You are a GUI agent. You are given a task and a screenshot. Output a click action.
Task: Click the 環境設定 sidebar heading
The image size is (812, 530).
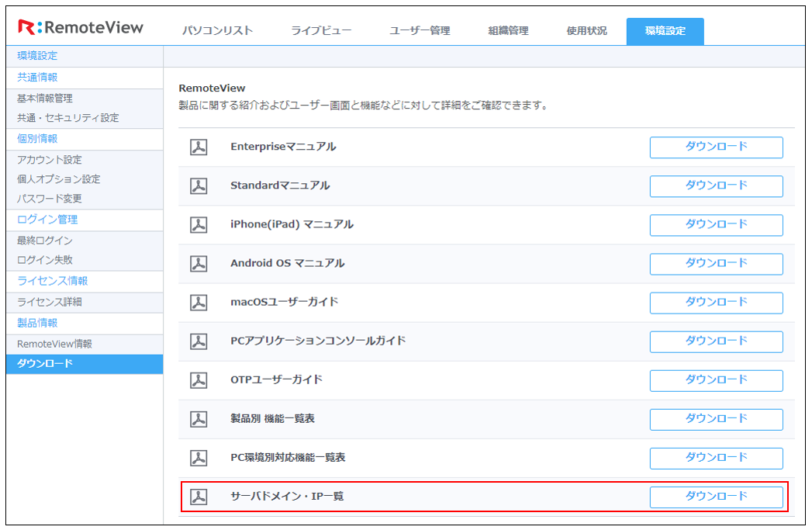click(37, 56)
